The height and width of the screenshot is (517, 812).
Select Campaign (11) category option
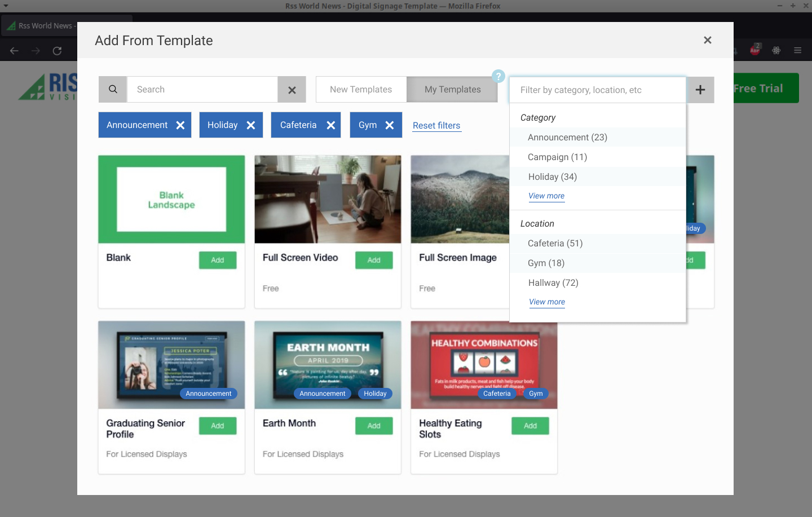[x=598, y=157]
